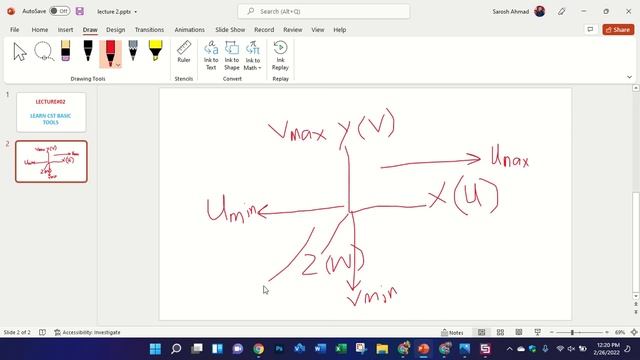Go to previous slide using the scrollbar arrow

[636, 304]
